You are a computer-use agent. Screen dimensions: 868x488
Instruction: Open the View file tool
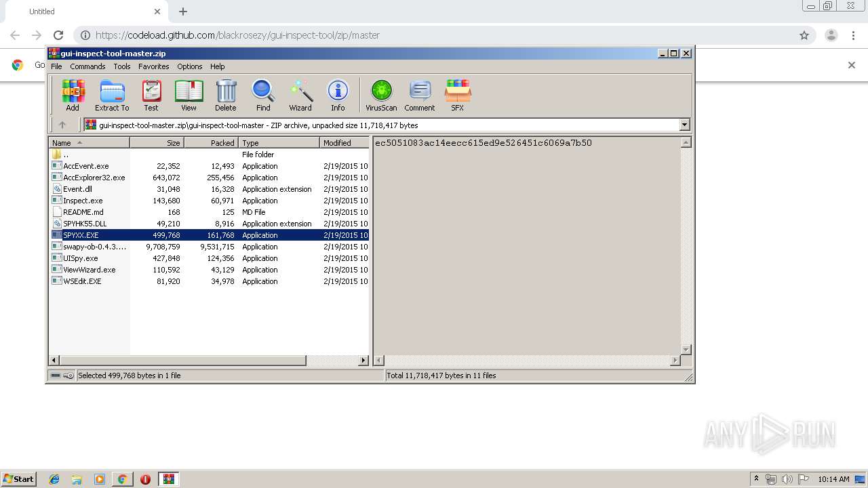[x=189, y=95]
